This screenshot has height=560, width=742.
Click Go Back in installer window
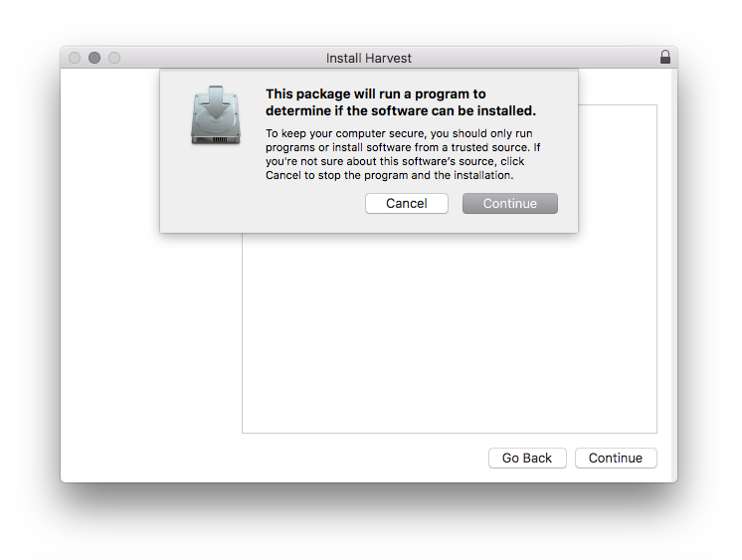[x=527, y=459]
